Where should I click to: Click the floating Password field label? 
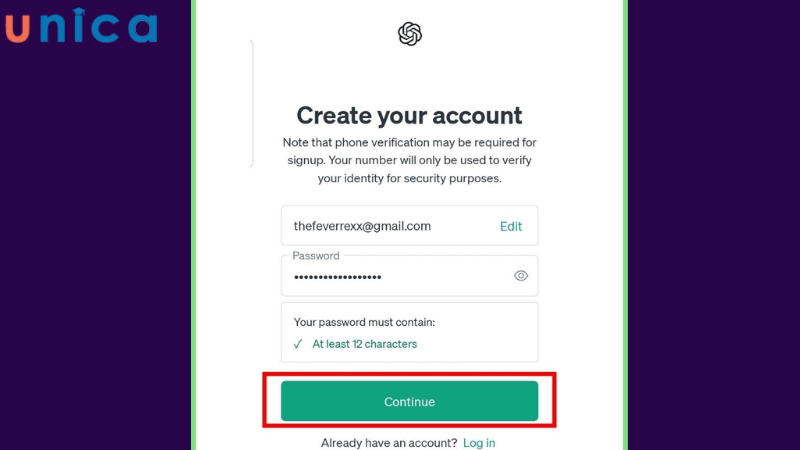click(316, 256)
